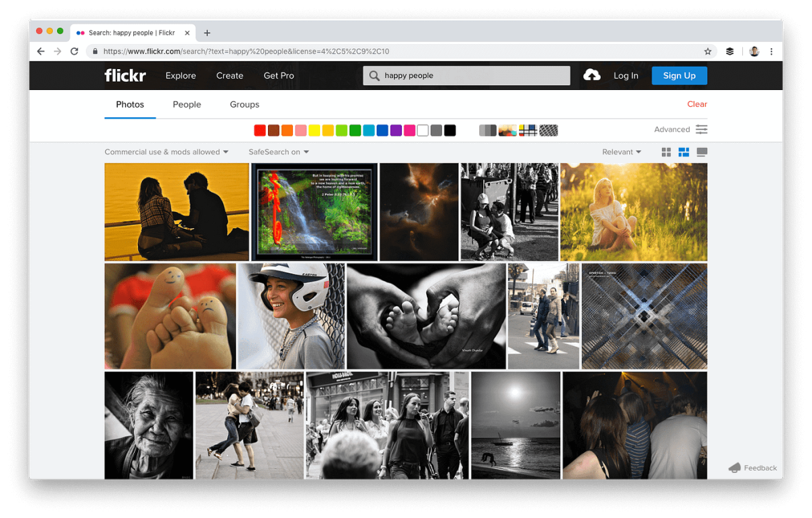Viewport: 812px width, 518px height.
Task: Bookmark this page with the star icon
Action: coord(708,51)
